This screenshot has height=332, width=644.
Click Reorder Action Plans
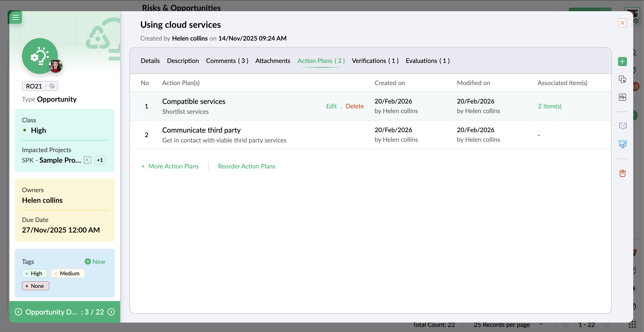tap(246, 166)
